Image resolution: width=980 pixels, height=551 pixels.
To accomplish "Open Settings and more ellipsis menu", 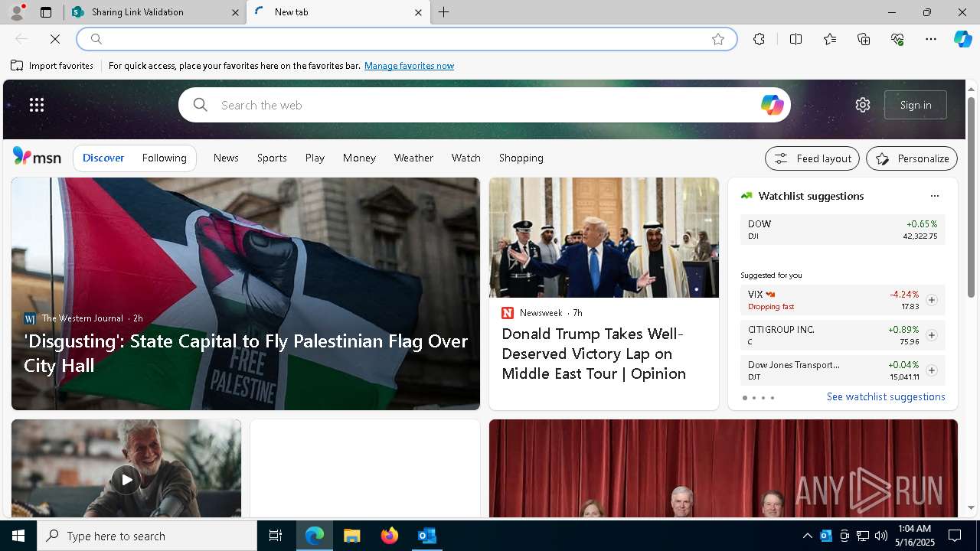I will coord(931,39).
